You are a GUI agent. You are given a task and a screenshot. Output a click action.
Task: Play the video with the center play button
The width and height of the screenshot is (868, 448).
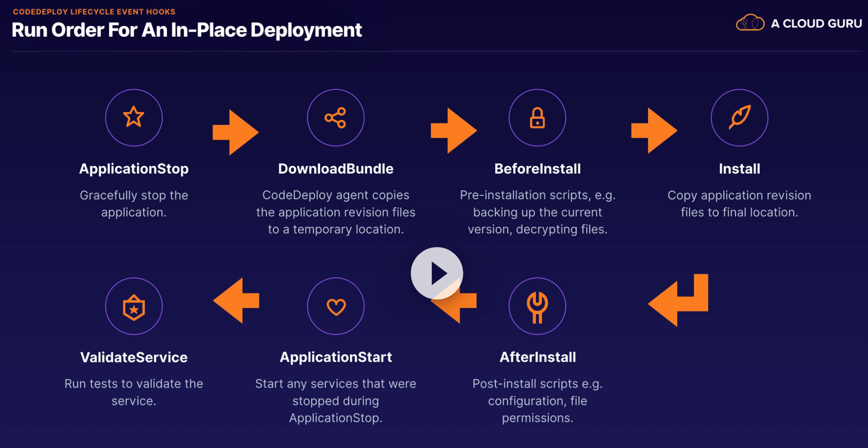pos(437,273)
